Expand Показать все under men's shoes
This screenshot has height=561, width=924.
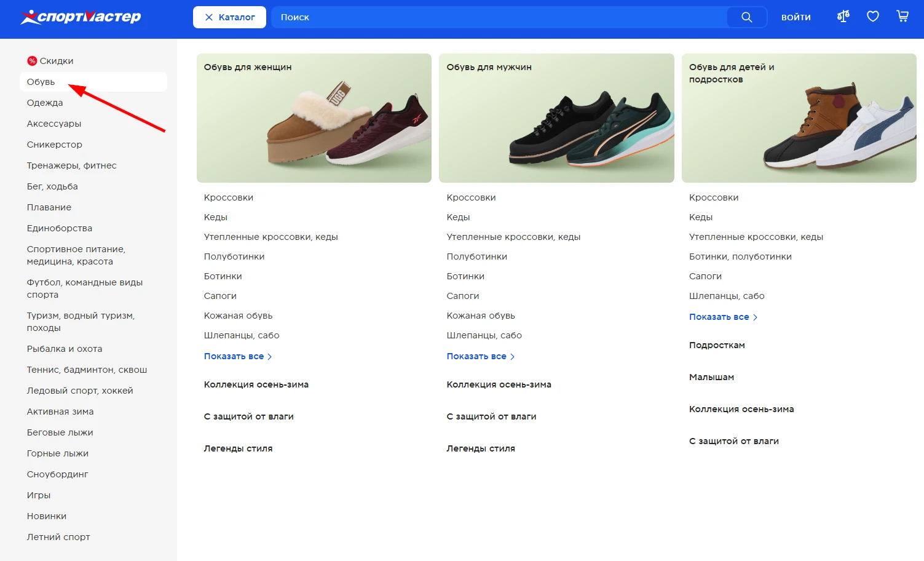pos(480,356)
